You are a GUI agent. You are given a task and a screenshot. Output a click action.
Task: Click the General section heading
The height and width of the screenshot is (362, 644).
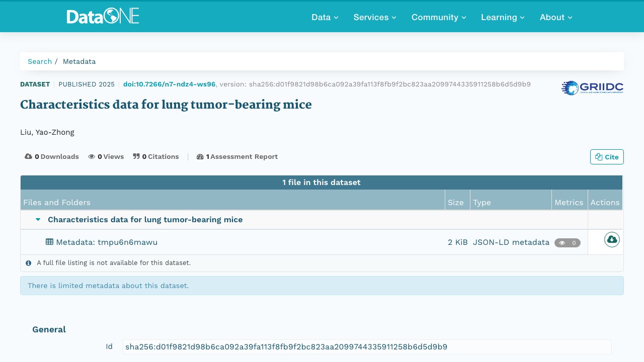click(x=49, y=330)
